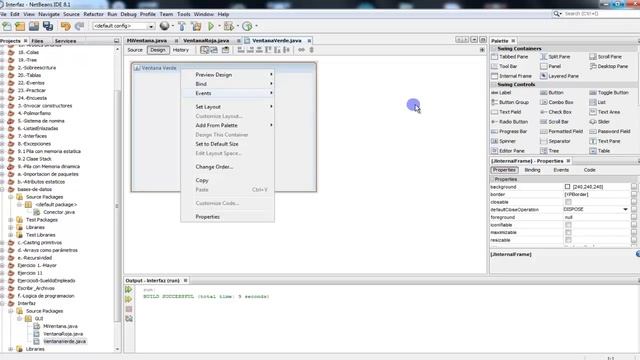Open defaultCloseOperation DISPOSE dropdown

click(625, 209)
